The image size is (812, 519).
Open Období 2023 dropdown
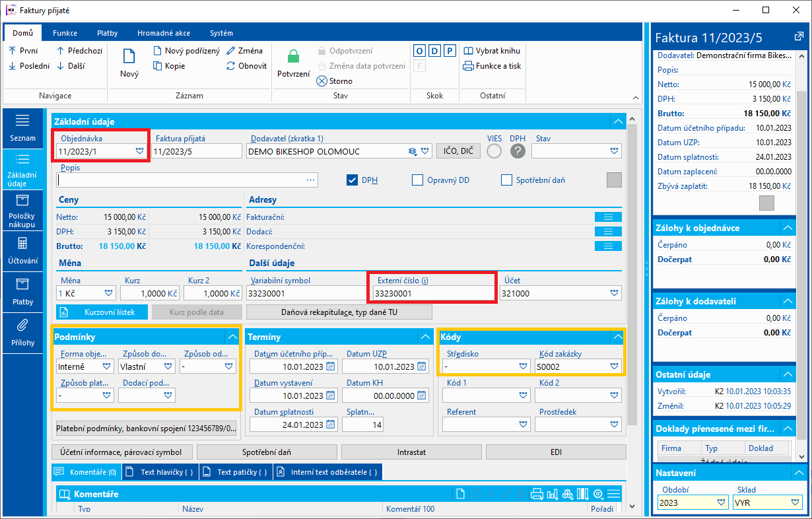point(721,502)
